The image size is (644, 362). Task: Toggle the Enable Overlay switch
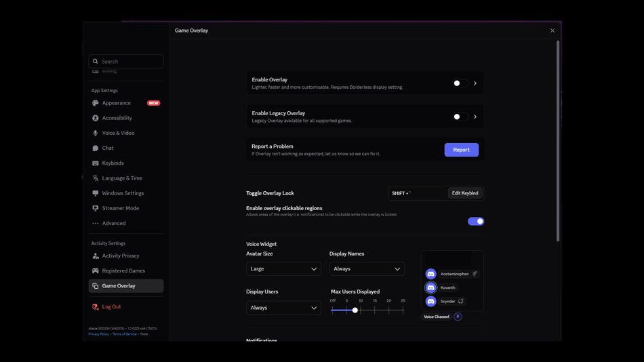(460, 83)
